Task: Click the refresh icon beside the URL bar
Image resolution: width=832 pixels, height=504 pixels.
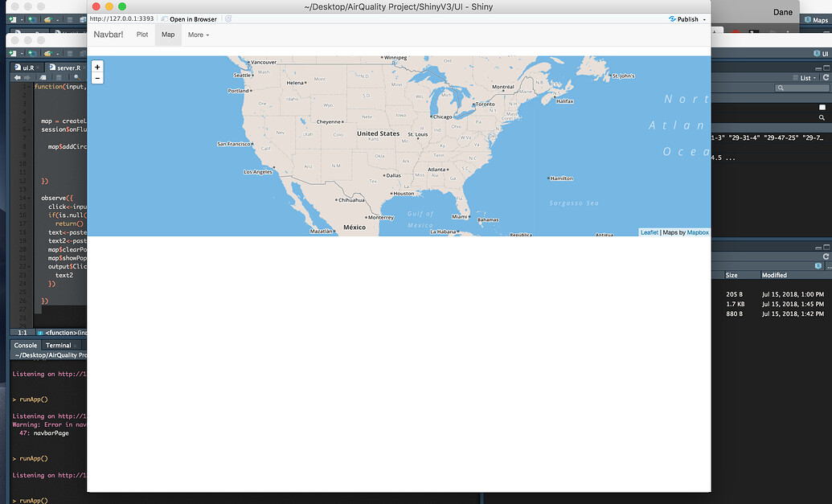Action: coord(228,18)
